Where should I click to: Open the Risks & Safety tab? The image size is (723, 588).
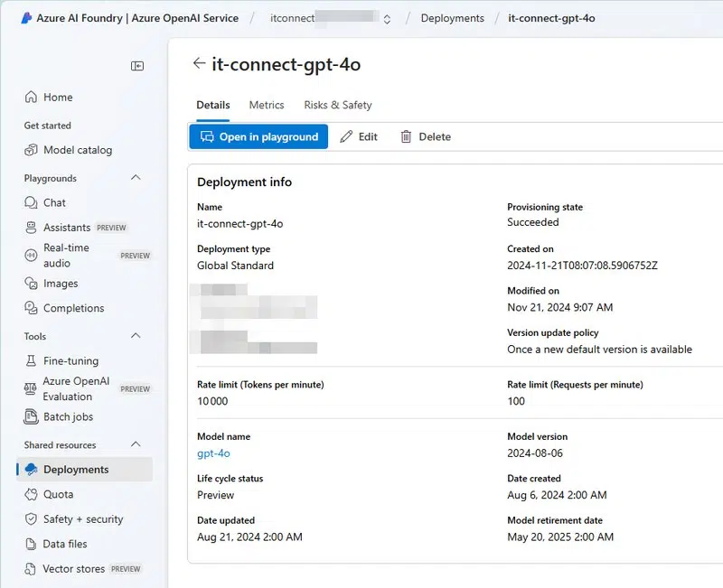tap(337, 105)
